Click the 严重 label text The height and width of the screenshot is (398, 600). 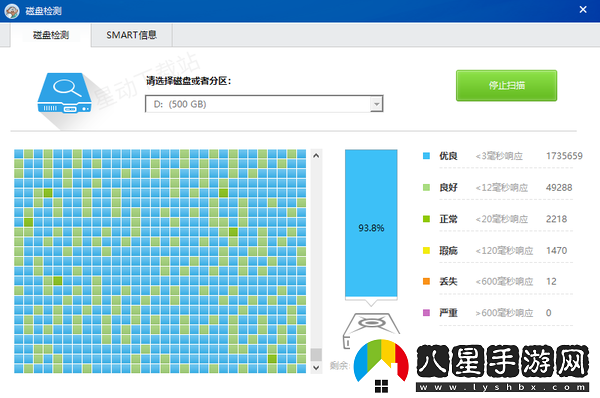tap(448, 313)
